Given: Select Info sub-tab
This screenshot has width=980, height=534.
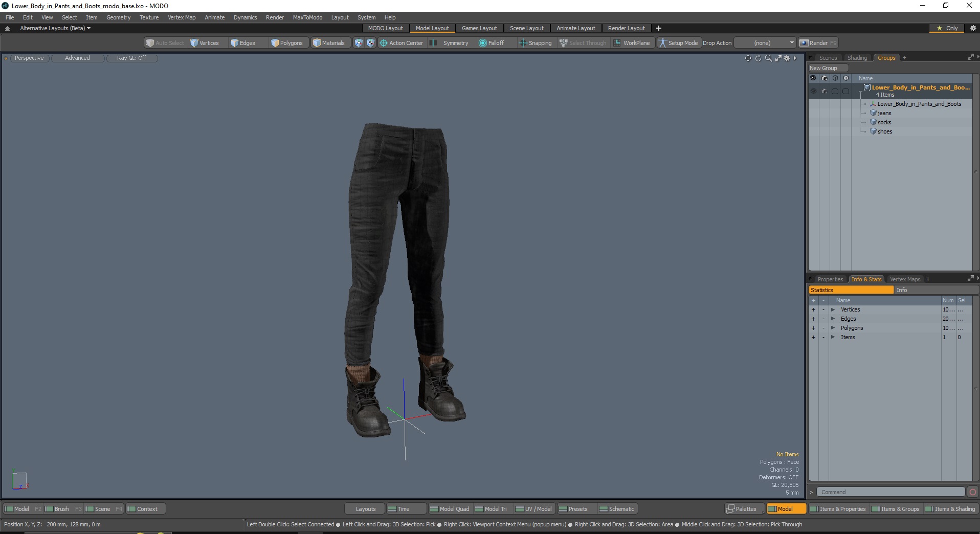Looking at the screenshot, I should 936,290.
